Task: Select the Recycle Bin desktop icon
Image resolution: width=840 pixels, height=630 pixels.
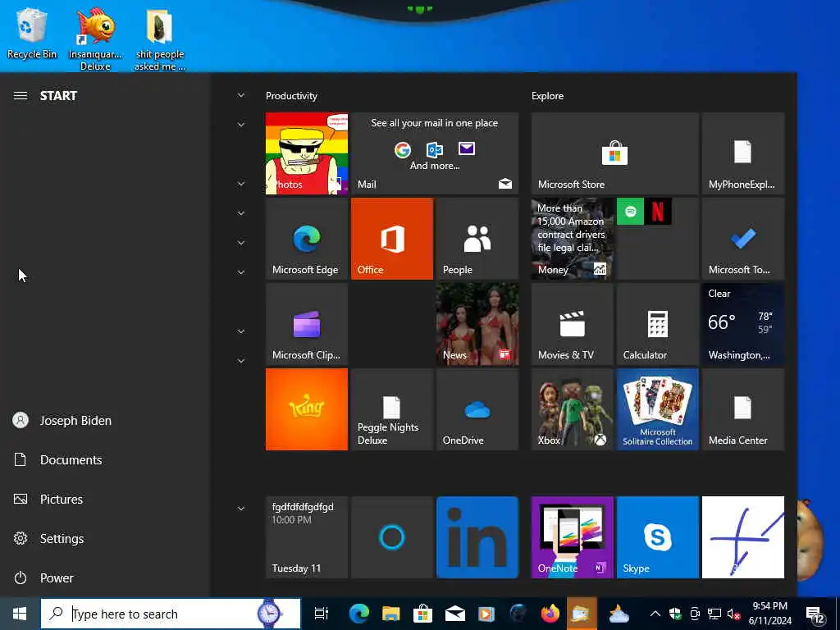Action: 32,33
